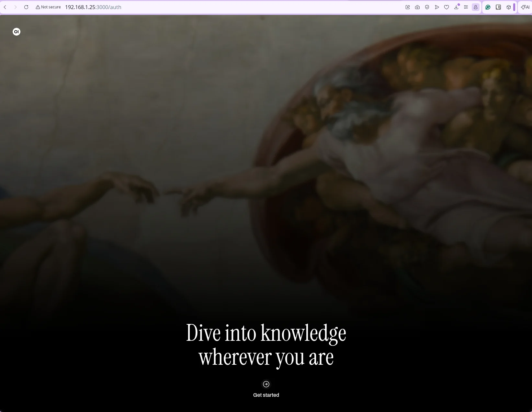This screenshot has height=412, width=532.
Task: Open the AI assistant button
Action: (525, 7)
